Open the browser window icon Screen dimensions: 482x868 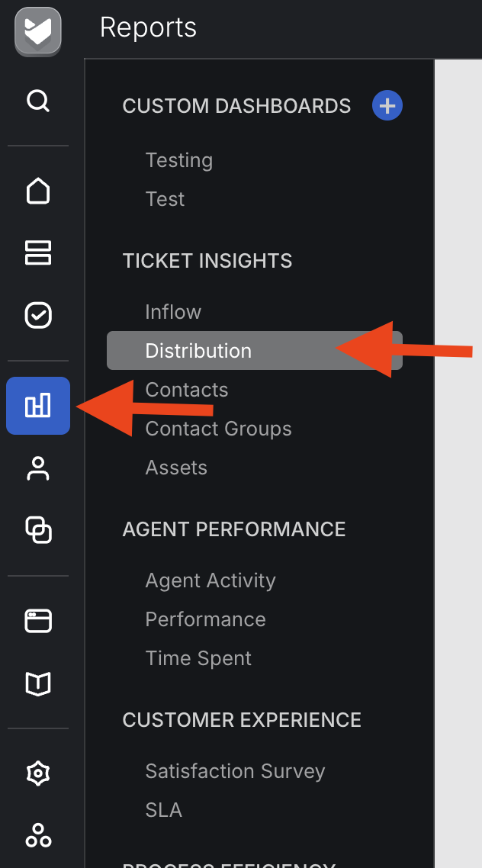[38, 621]
